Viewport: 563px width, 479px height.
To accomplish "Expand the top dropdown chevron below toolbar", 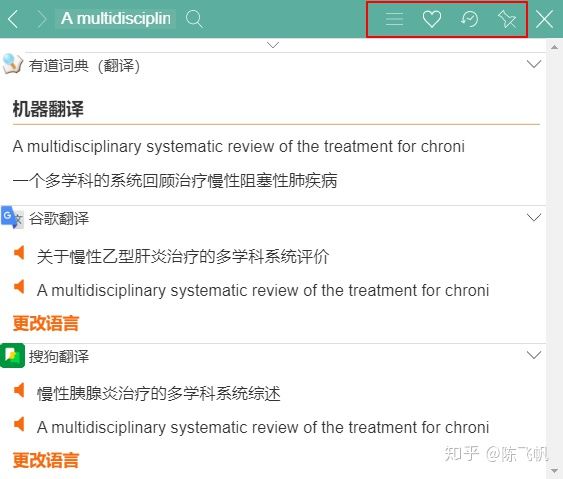I will pyautogui.click(x=273, y=45).
